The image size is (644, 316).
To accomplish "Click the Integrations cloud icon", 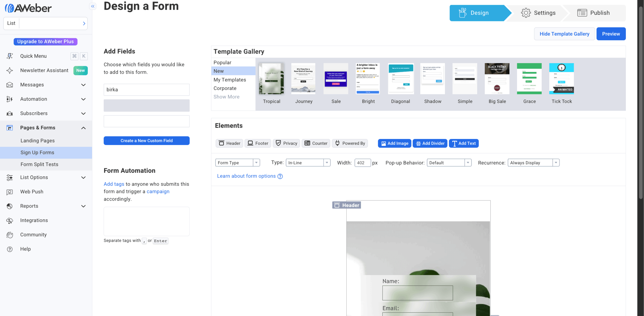I will [10, 220].
